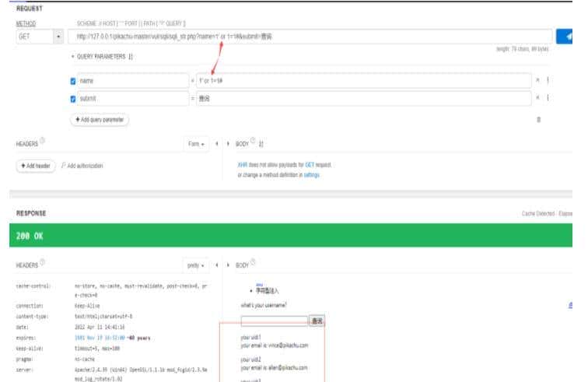Click the username input in response body
Image resolution: width=588 pixels, height=382 pixels.
coord(274,321)
